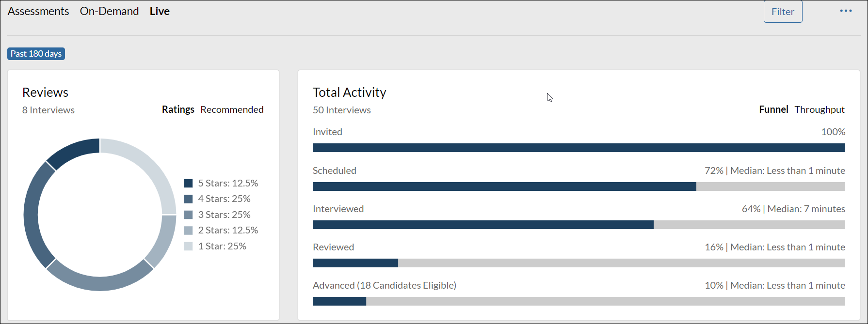
Task: Open the three-dot more options menu
Action: click(846, 11)
